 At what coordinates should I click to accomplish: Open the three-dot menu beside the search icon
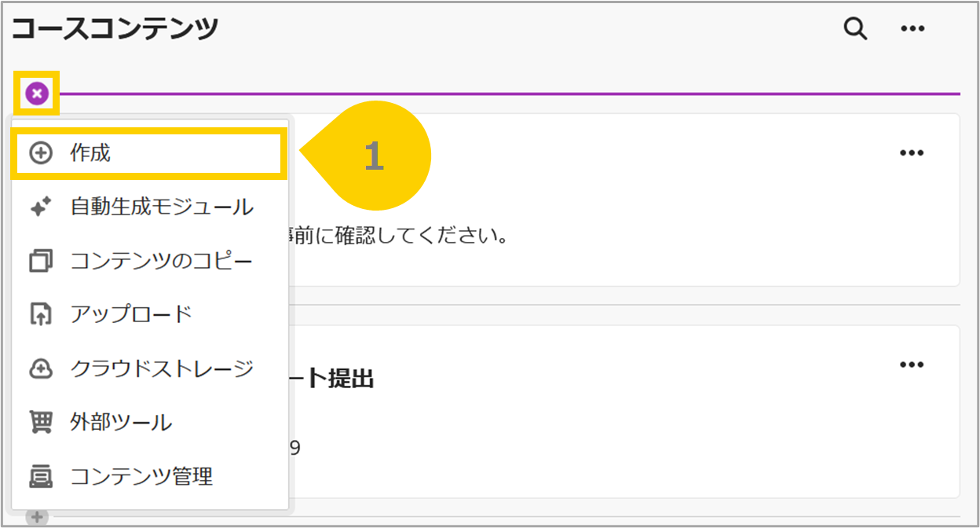[912, 29]
